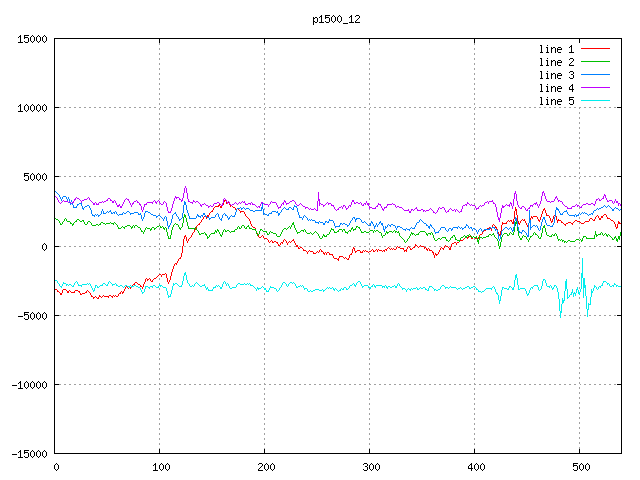Viewport: 640px width, 480px height.
Task: Select the line 5 legend label
Action: pos(556,101)
